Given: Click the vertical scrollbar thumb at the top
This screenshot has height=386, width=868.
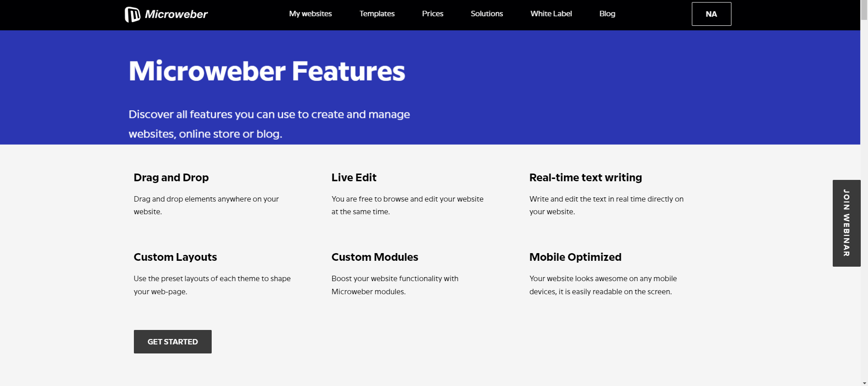Looking at the screenshot, I should (x=864, y=10).
